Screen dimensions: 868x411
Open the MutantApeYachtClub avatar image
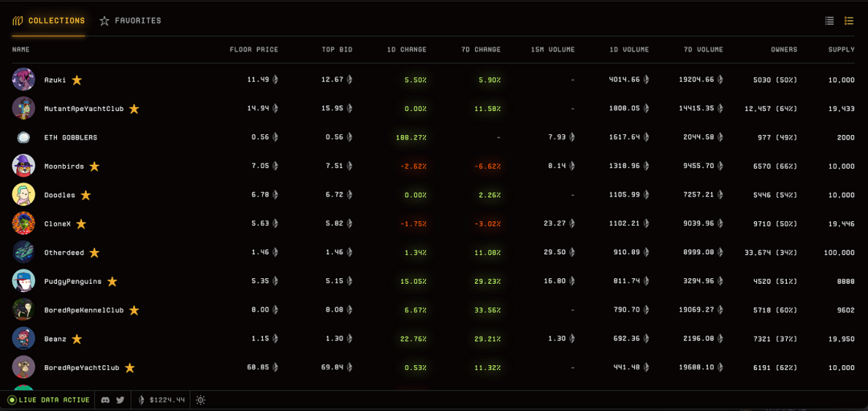point(24,109)
